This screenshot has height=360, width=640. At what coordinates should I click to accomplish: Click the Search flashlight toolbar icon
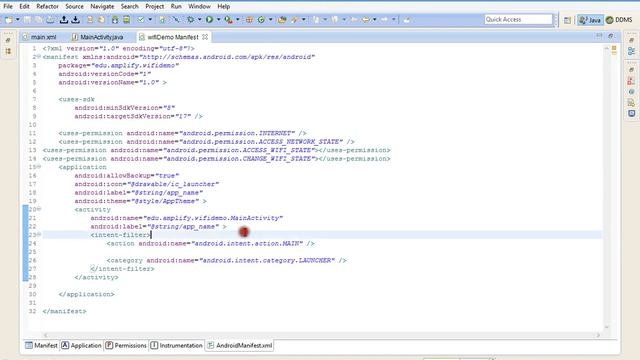pos(294,20)
